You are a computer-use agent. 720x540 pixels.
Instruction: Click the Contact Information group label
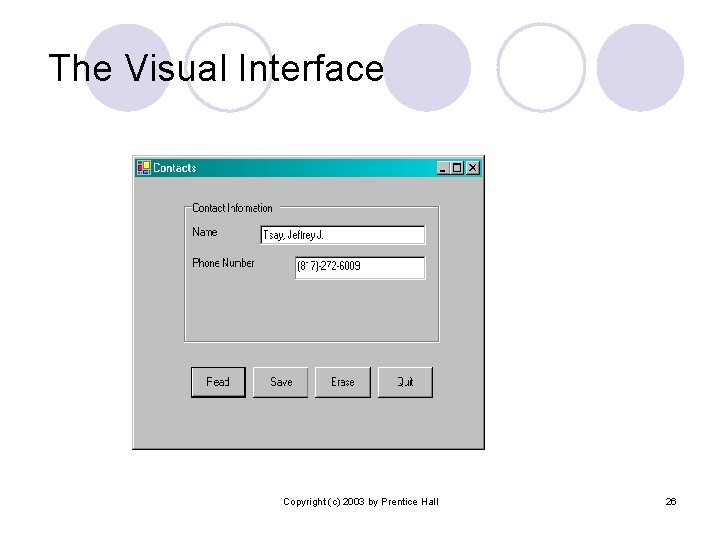232,208
